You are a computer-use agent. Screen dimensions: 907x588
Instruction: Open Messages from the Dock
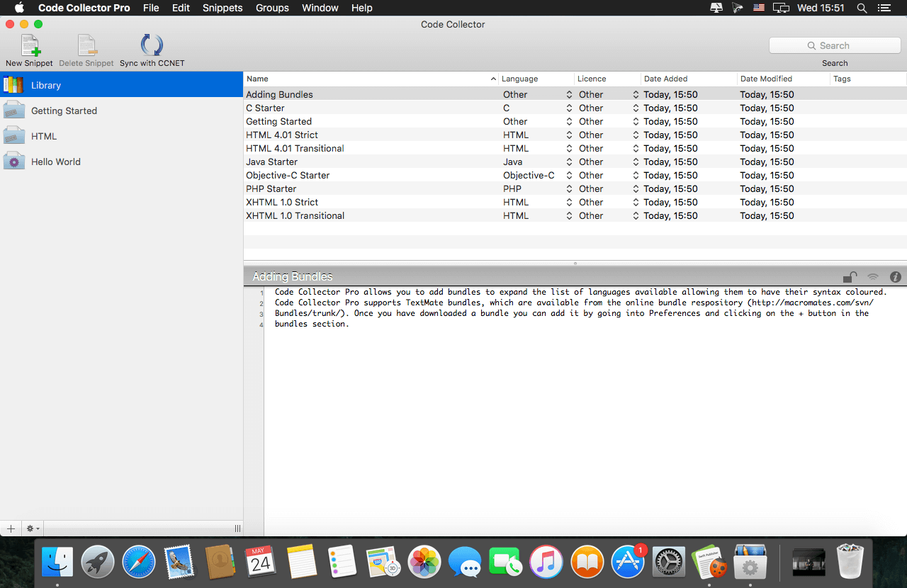pos(465,562)
